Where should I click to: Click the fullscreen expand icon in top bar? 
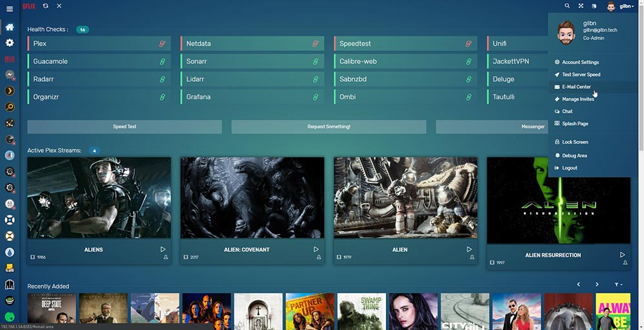tap(581, 6)
